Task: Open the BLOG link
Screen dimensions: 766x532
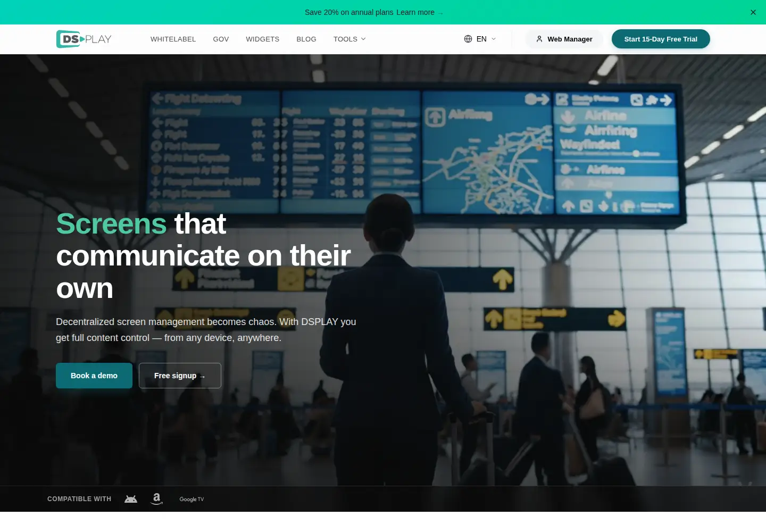Action: click(x=306, y=39)
